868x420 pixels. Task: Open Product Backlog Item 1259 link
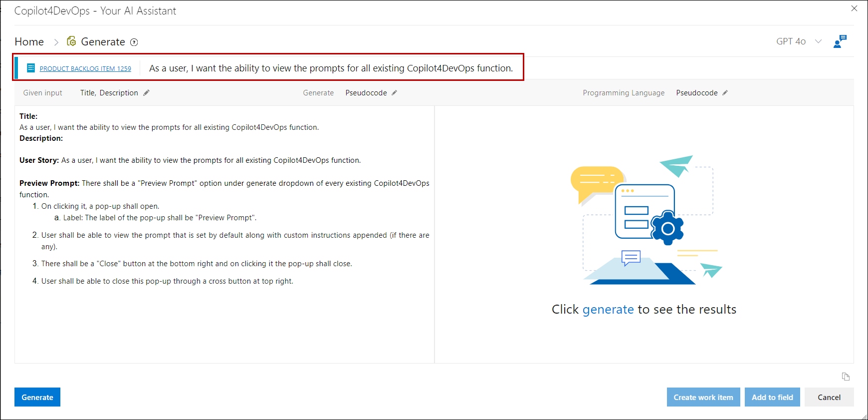[x=85, y=68]
